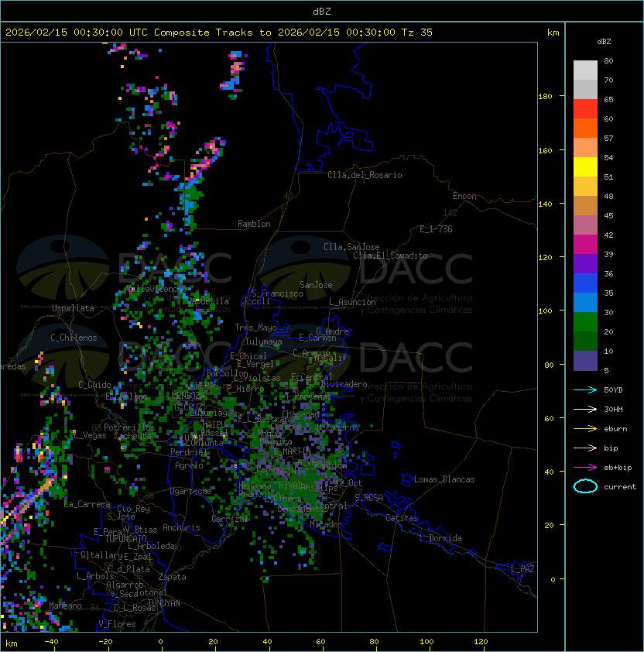Click the 'Agrelo' map label
Image resolution: width=644 pixels, height=652 pixels.
pos(189,465)
